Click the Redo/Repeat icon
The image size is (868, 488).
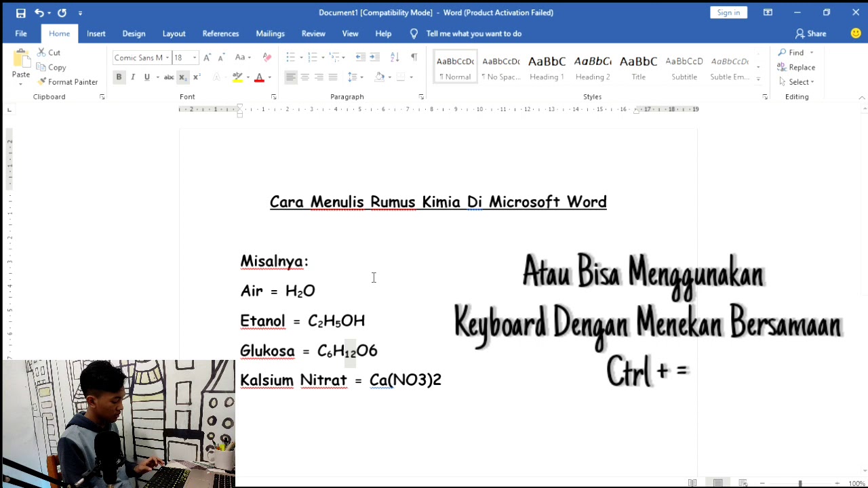[x=62, y=13]
